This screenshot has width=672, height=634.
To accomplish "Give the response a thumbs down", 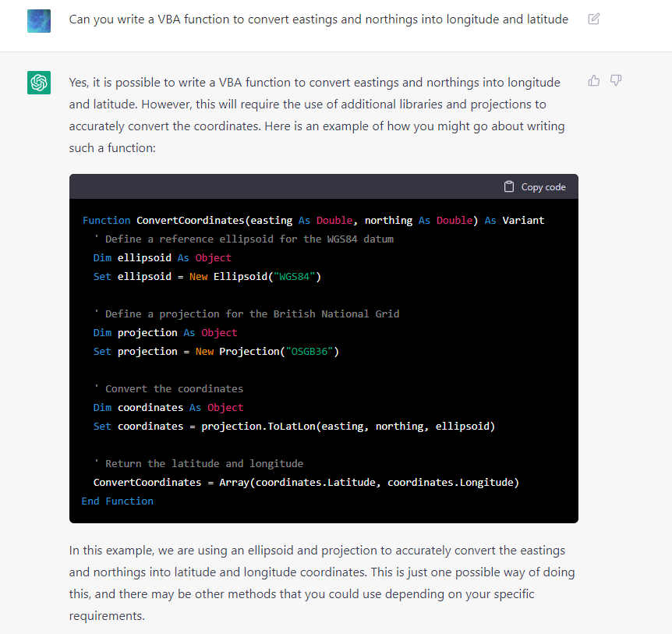I will 616,80.
